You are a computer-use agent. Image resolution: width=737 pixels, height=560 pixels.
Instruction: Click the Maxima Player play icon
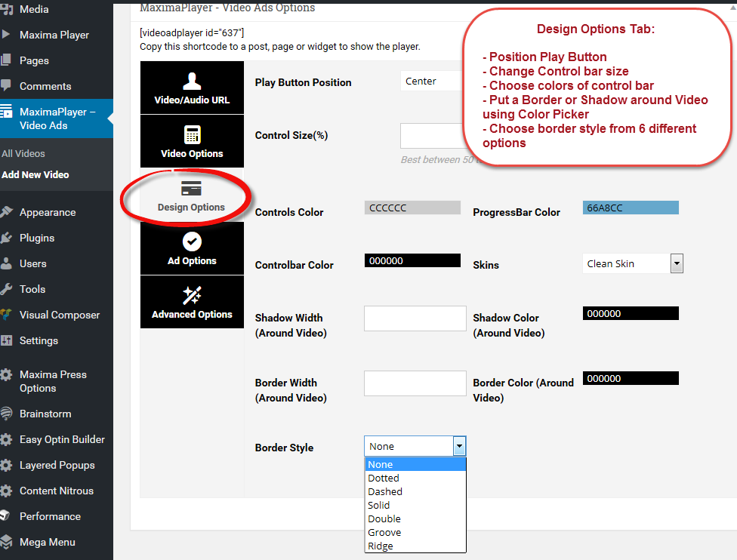5,34
